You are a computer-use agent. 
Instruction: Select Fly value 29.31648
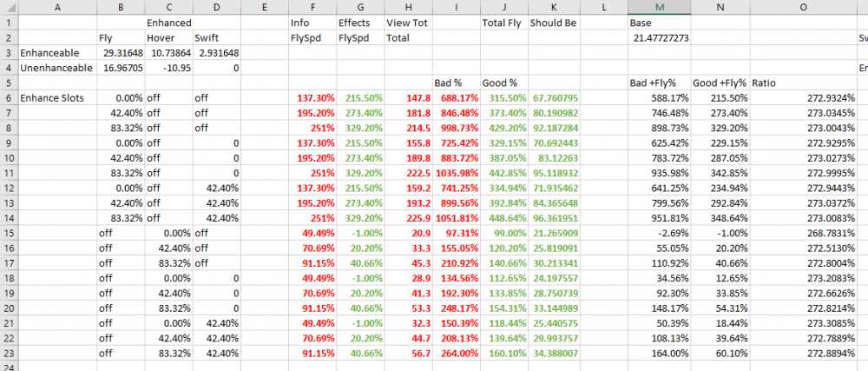121,53
